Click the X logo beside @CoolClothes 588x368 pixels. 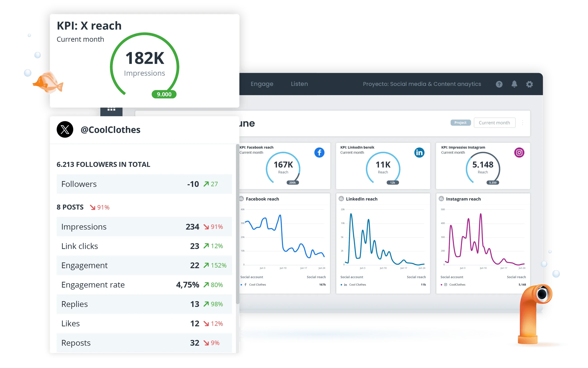pos(65,129)
